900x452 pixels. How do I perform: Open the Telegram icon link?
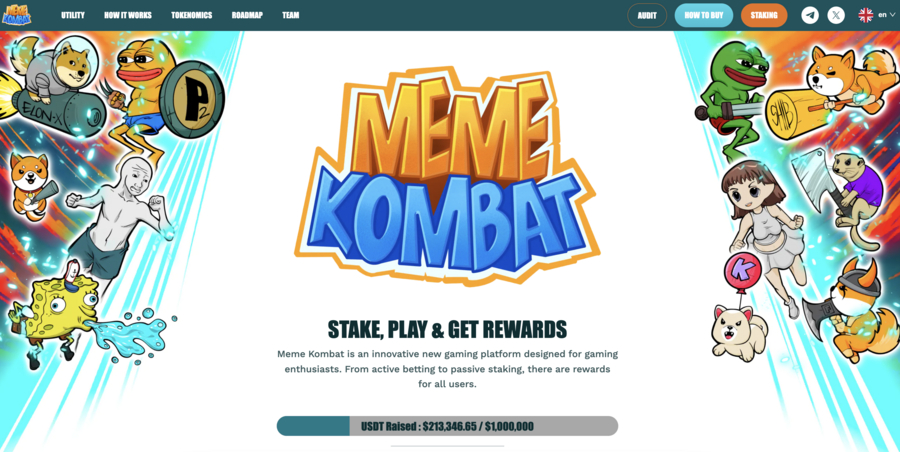click(810, 15)
